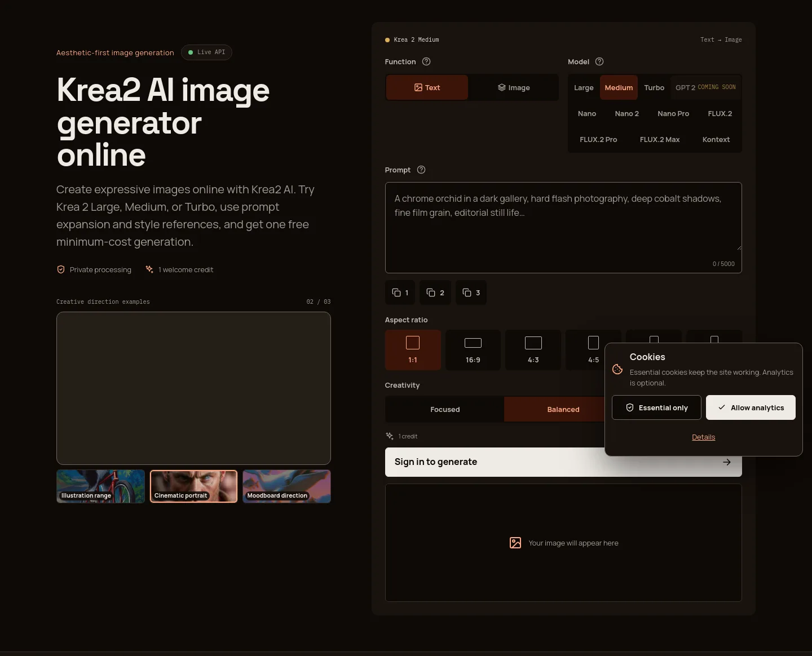Open the cookie Details link
This screenshot has height=656, width=812.
703,437
